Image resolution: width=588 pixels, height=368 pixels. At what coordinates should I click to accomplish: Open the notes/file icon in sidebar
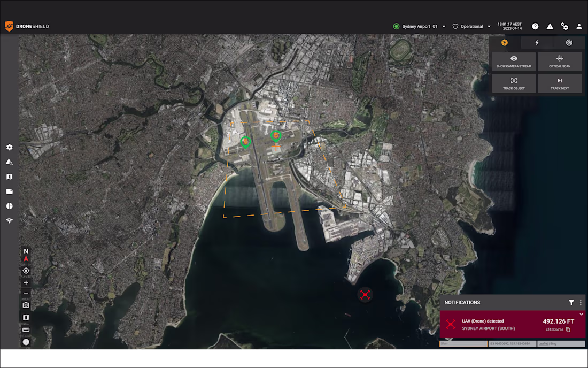[x=10, y=191]
